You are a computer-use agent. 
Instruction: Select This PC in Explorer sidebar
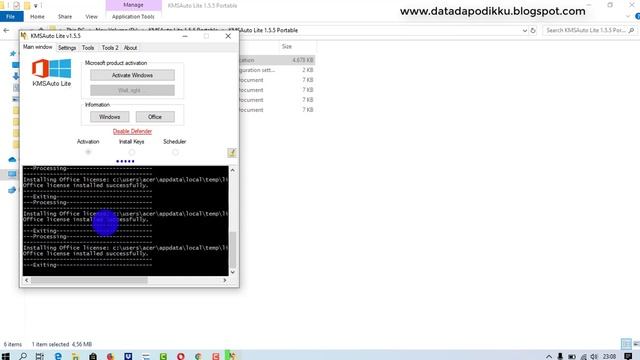coord(12,174)
